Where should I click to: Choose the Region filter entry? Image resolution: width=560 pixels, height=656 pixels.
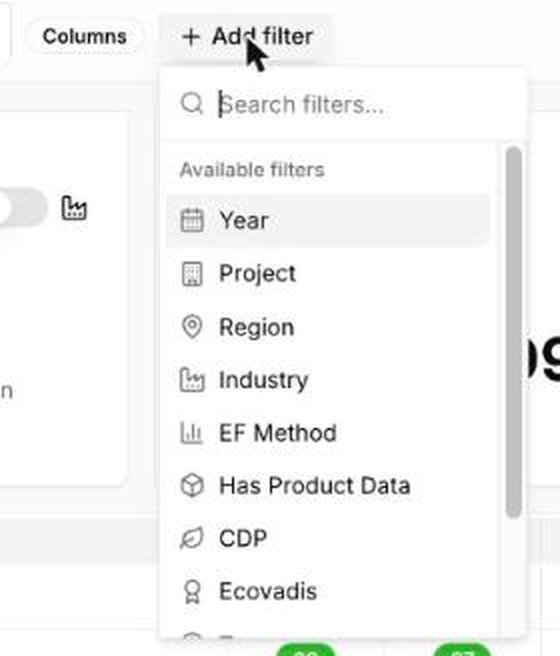coord(328,327)
